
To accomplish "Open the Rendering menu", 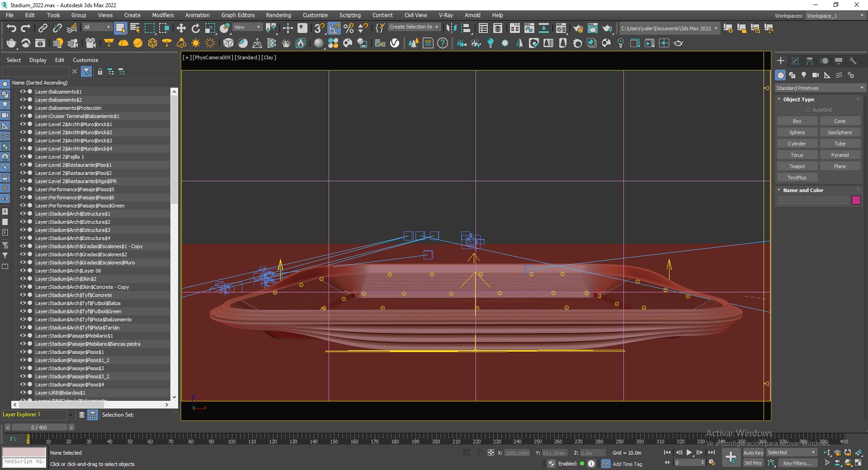I will click(278, 15).
